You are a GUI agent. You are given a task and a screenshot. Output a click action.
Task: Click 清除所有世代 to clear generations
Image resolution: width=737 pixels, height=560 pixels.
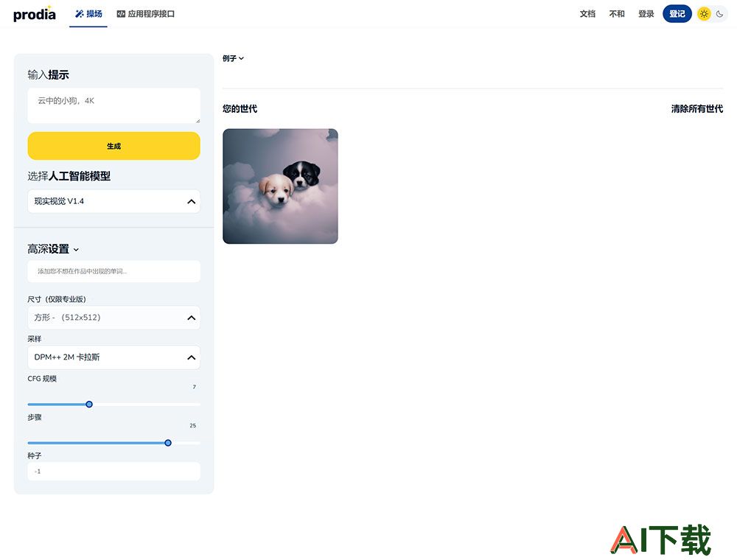pyautogui.click(x=697, y=109)
